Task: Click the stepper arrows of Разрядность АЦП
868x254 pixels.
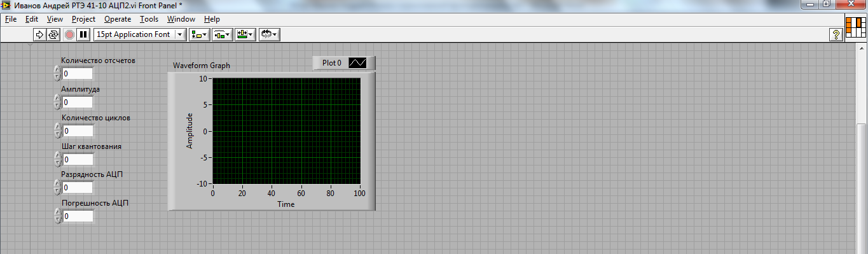Action: 58,188
